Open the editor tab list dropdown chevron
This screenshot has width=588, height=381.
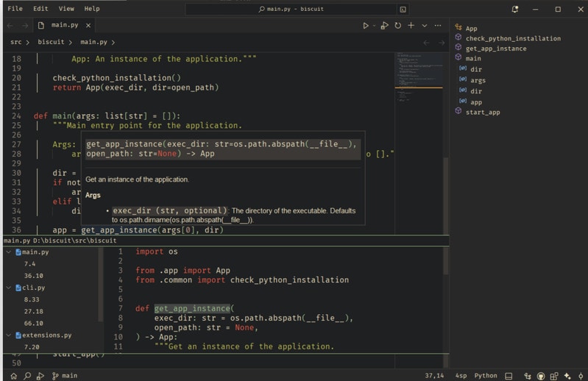point(424,26)
